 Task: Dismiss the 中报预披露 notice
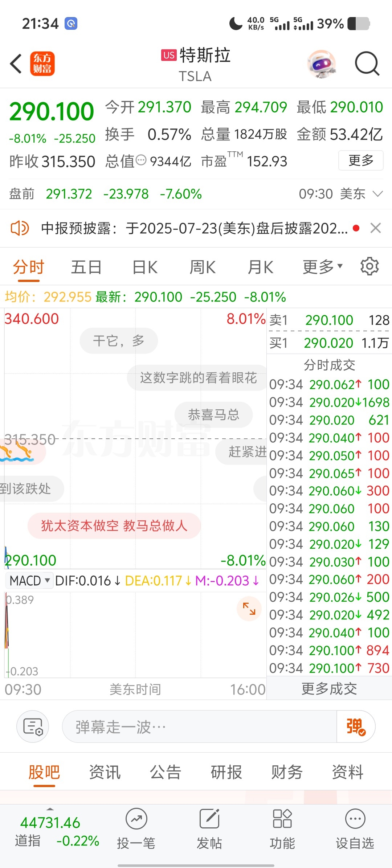[376, 228]
